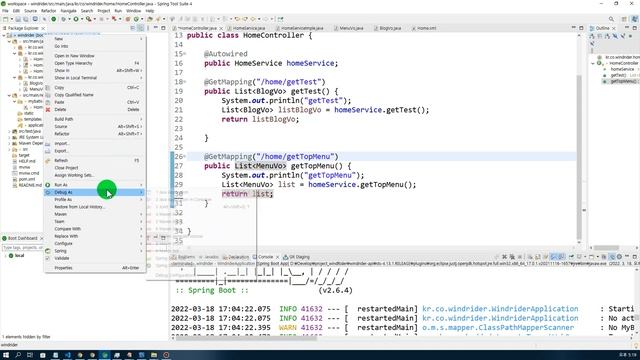640x360 pixels.
Task: Collapse the getTest method at line 18
Action: point(184,82)
